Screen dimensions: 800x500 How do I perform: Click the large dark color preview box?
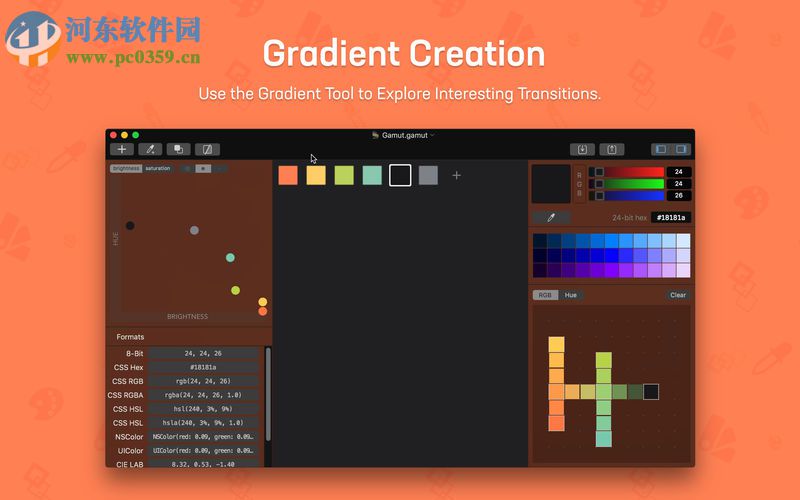[x=551, y=184]
